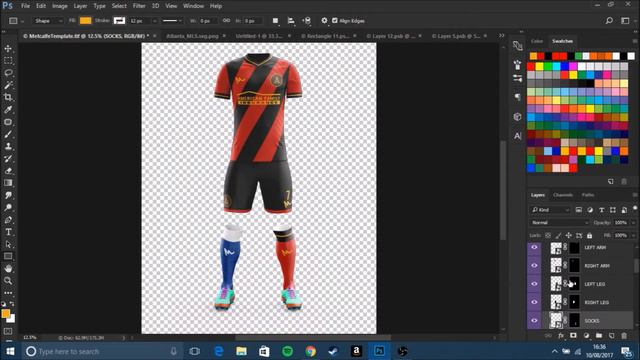Open the Filter menu

(139, 6)
